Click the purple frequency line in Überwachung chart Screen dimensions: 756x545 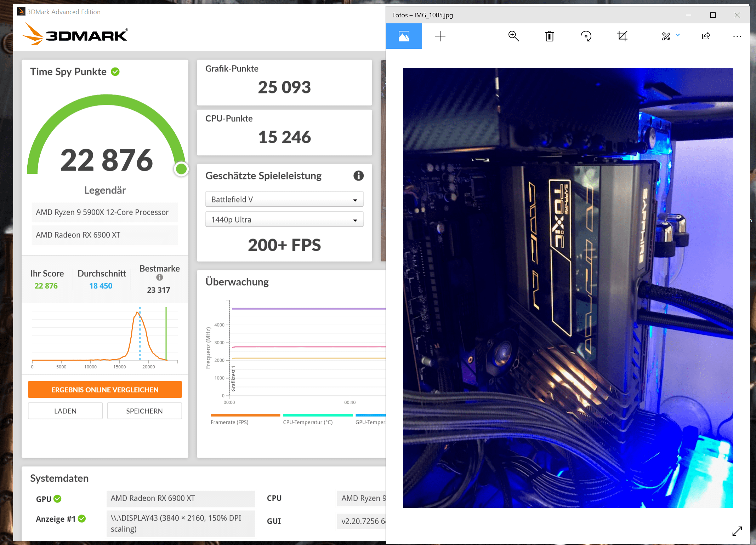(x=309, y=309)
